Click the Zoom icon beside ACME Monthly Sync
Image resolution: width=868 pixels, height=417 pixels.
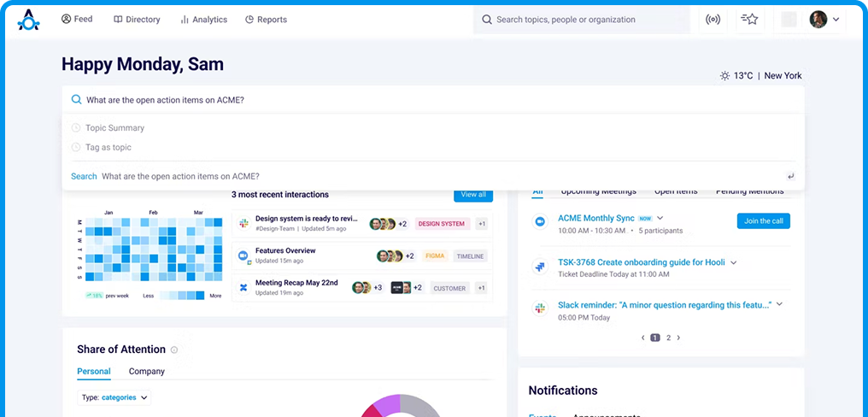(x=540, y=221)
